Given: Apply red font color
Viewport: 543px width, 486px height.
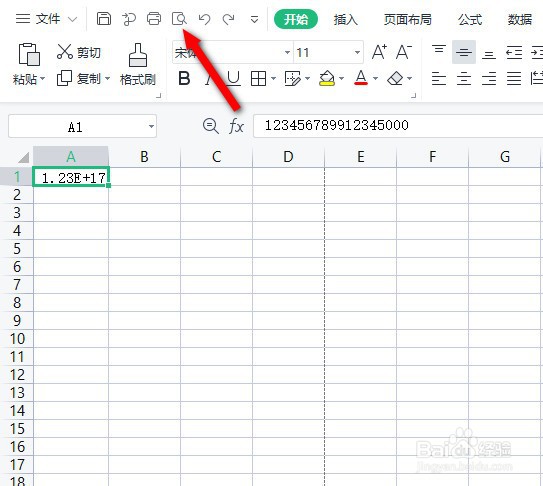Looking at the screenshot, I should click(x=361, y=78).
